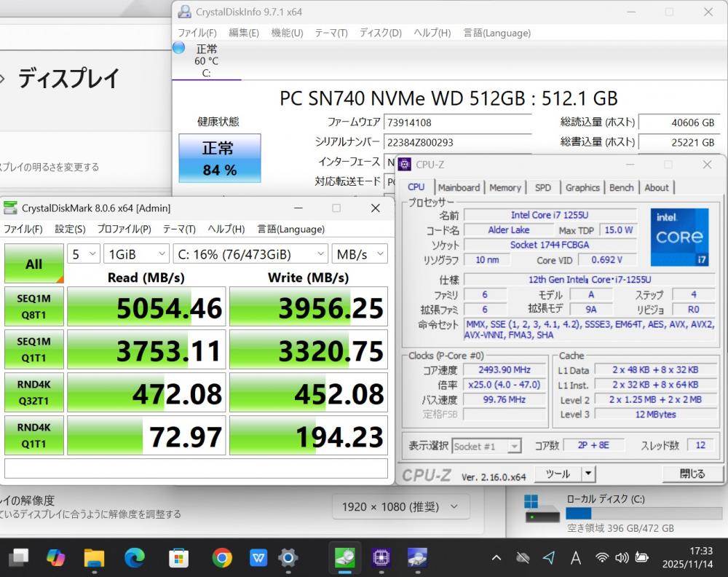Click the CrystalDiskInfo title bar icon

pyautogui.click(x=184, y=12)
